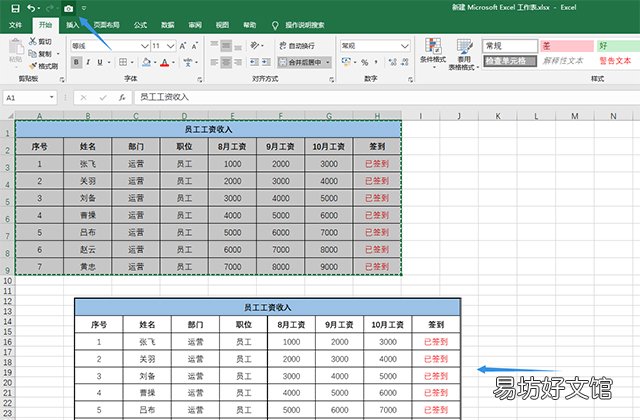Viewport: 640px width, 420px height.
Task: Toggle middle vertical alignment
Action: [x=226, y=45]
